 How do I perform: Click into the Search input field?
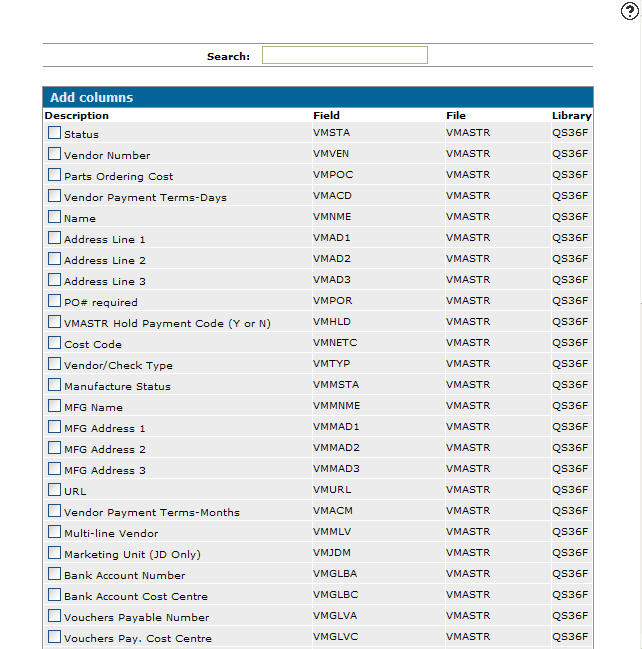tap(344, 56)
